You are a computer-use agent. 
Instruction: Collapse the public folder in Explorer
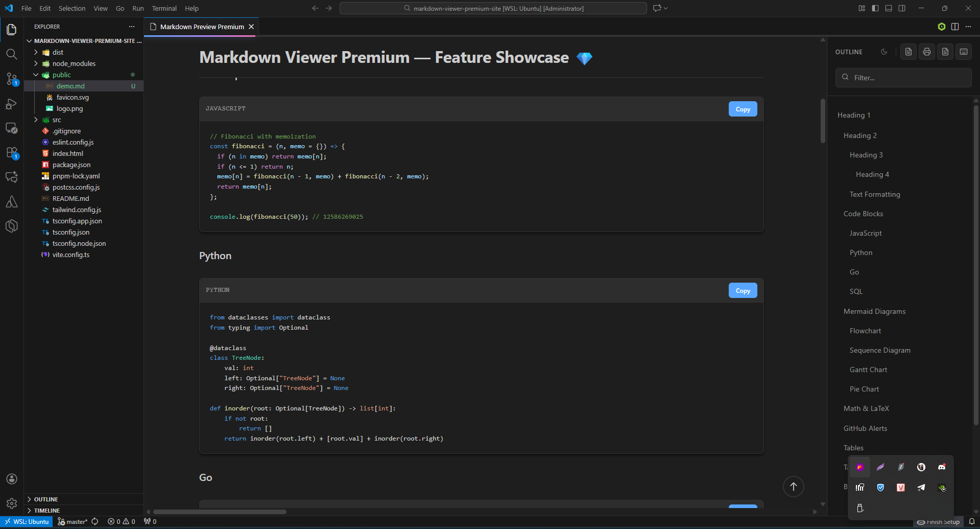(x=36, y=75)
